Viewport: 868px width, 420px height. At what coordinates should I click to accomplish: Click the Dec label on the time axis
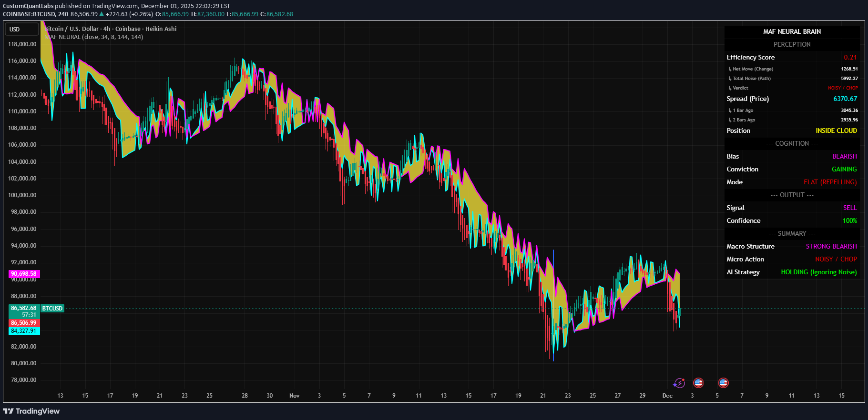[667, 396]
